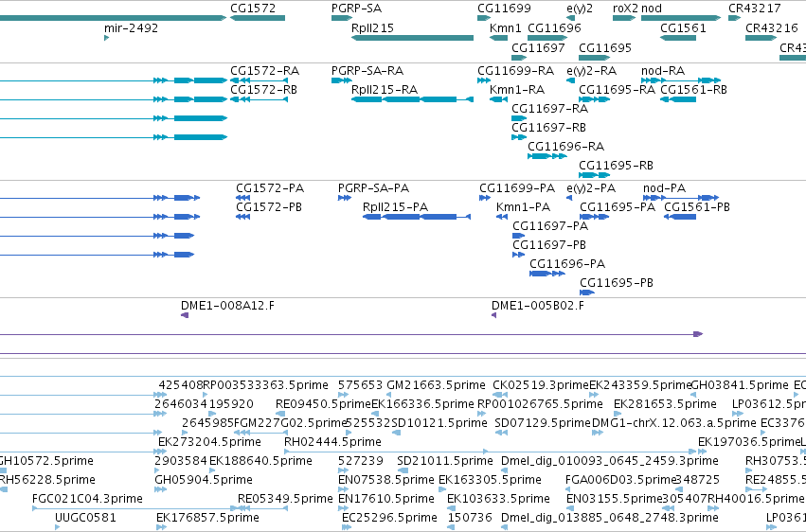Viewport: 806px width, 532px height.
Task: Click the RpII215-PA protein label
Action: tap(395, 207)
